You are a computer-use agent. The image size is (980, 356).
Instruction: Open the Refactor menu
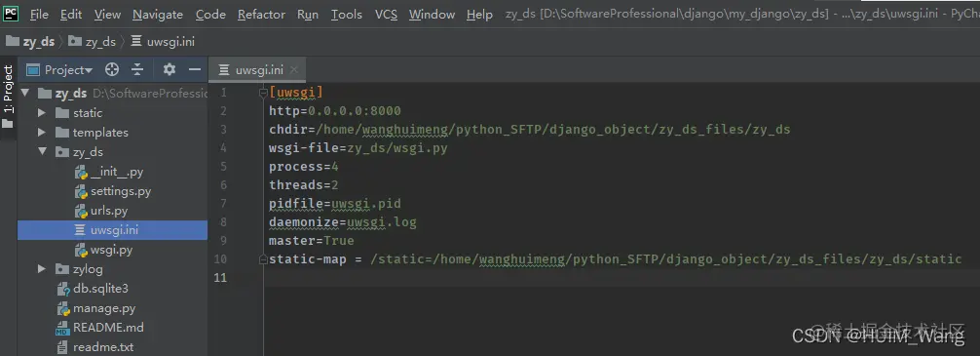261,15
